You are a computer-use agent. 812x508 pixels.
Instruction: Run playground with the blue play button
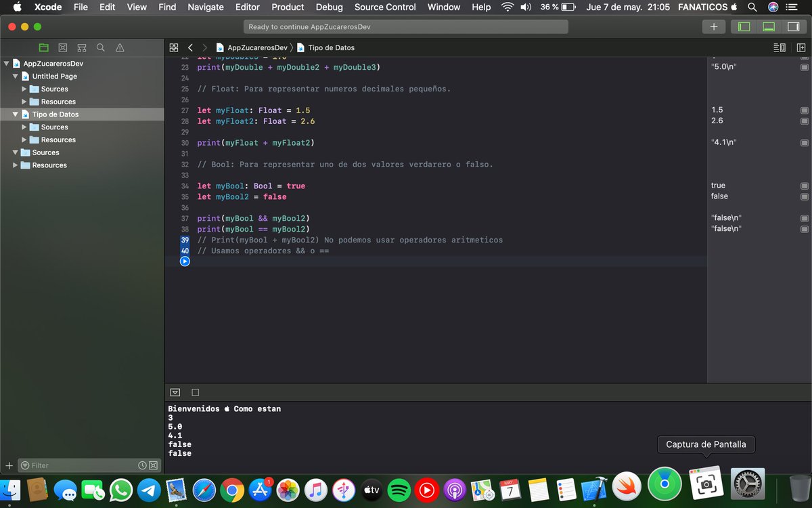pyautogui.click(x=185, y=261)
